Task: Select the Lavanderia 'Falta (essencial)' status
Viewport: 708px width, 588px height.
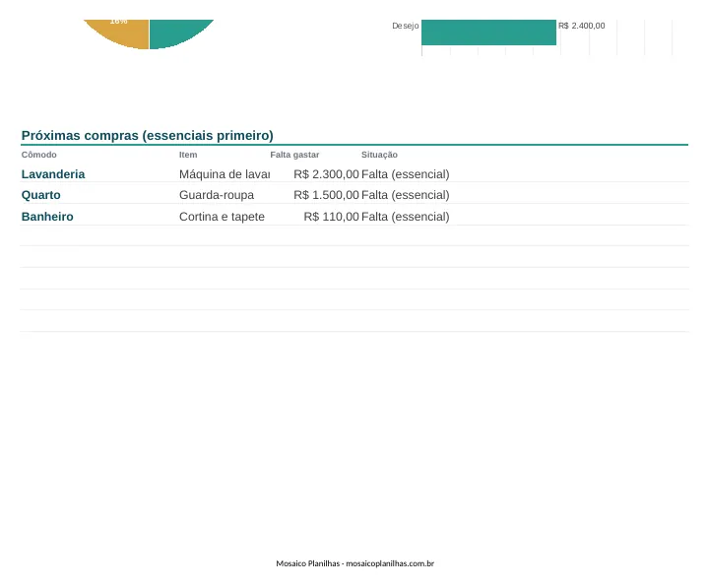Action: (406, 174)
